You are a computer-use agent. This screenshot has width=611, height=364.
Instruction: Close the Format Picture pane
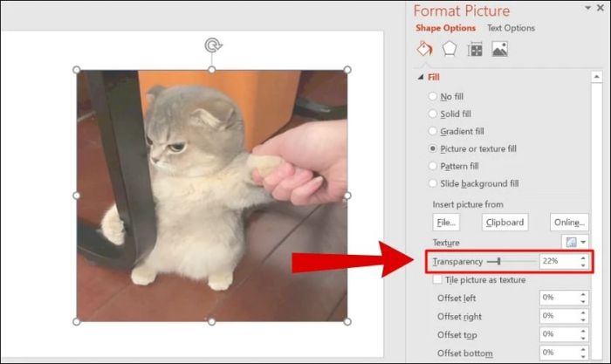(x=601, y=8)
